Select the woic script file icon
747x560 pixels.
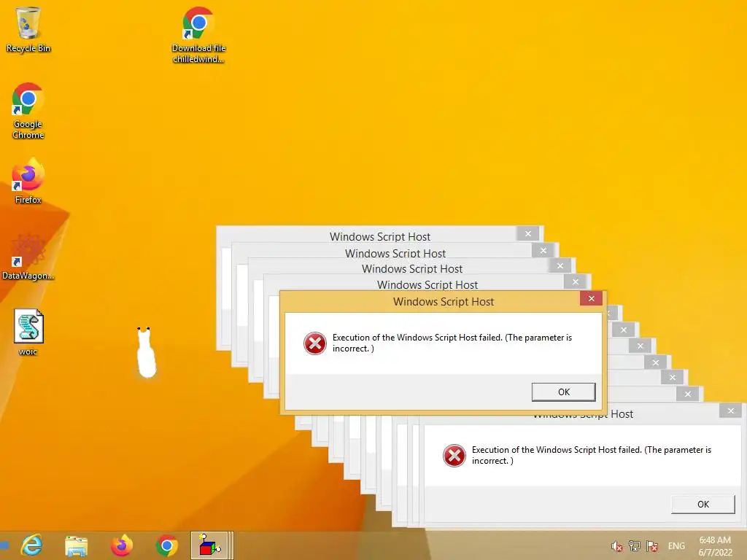(28, 332)
